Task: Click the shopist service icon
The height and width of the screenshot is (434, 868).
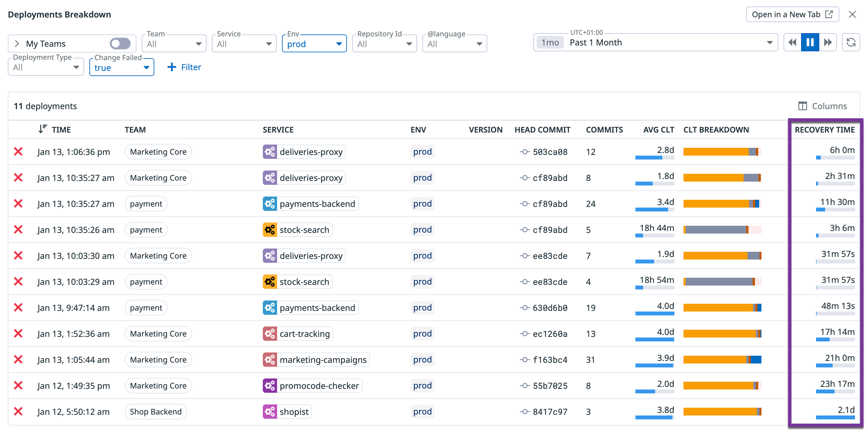Action: pyautogui.click(x=270, y=412)
